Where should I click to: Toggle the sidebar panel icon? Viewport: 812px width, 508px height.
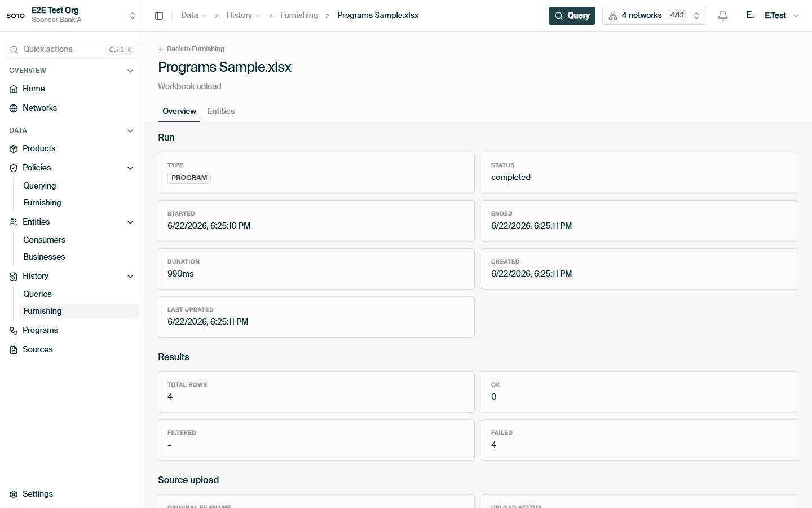(159, 16)
